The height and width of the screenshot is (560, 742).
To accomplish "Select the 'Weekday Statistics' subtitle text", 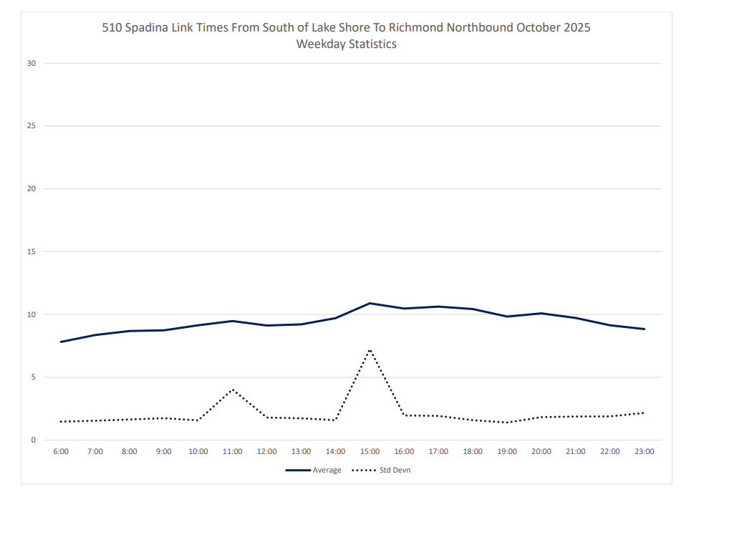I will point(347,44).
